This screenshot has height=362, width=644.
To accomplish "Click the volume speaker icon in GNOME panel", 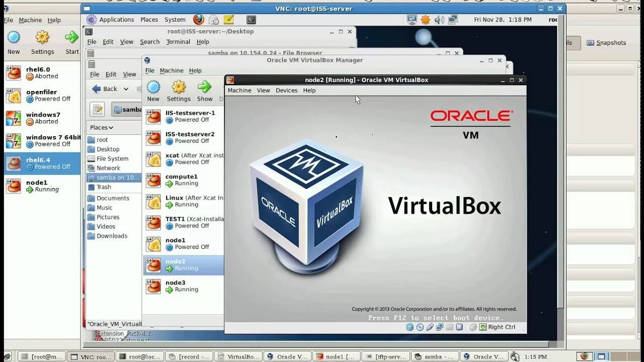I will click(x=439, y=20).
